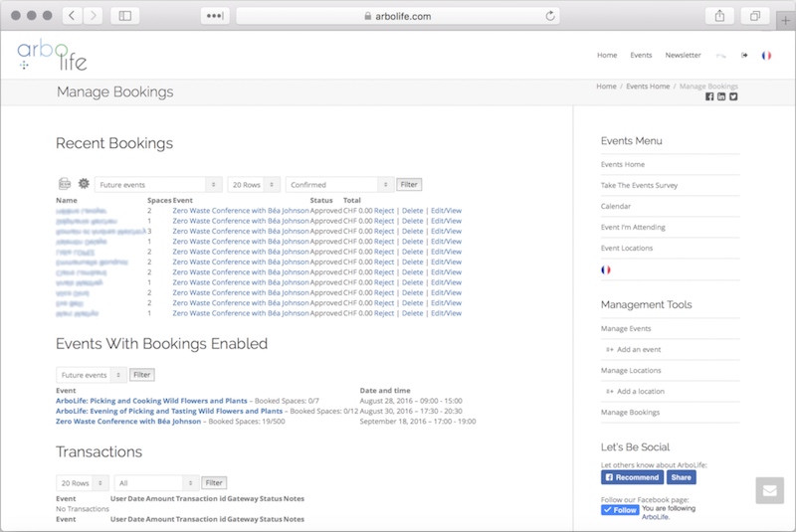The width and height of the screenshot is (796, 532).
Task: Click the logout arrow icon in the top navigation
Action: (x=744, y=55)
